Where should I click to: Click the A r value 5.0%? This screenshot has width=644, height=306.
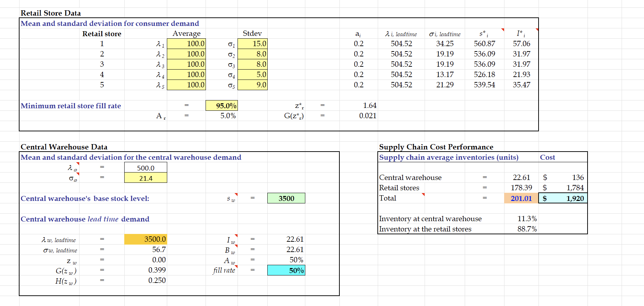228,116
